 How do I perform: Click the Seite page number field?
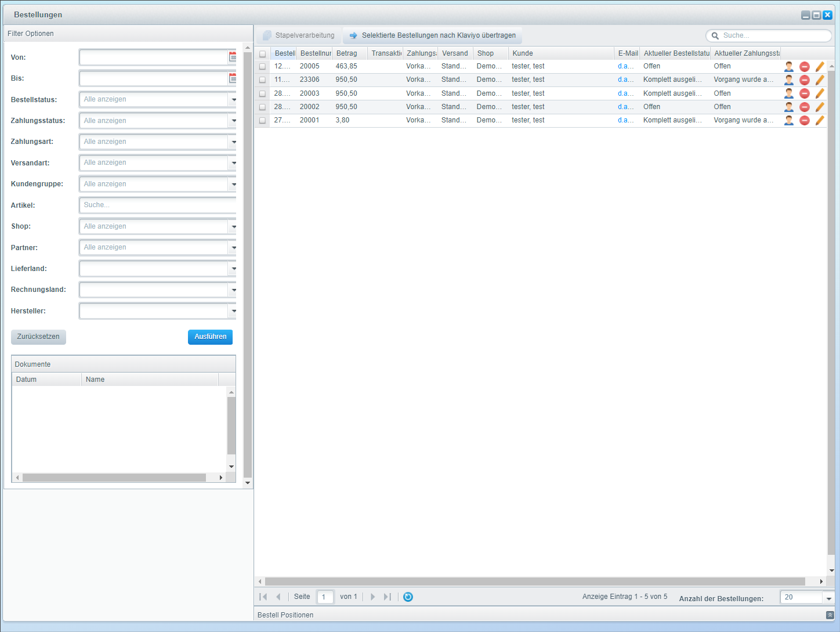click(x=325, y=597)
